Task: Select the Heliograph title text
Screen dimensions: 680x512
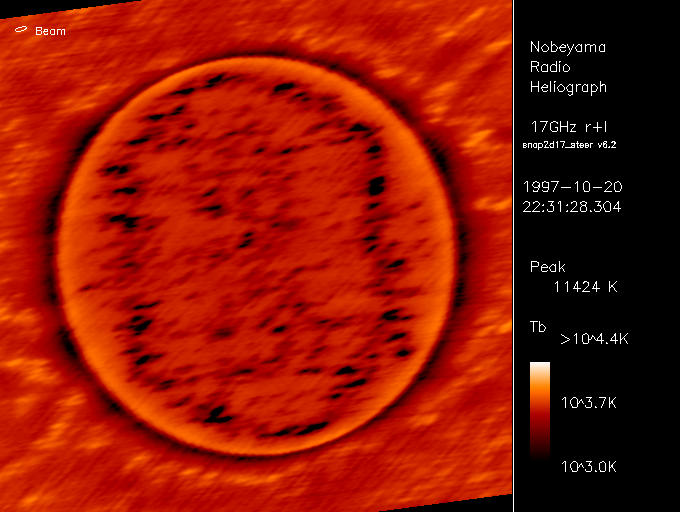Action: tap(567, 87)
